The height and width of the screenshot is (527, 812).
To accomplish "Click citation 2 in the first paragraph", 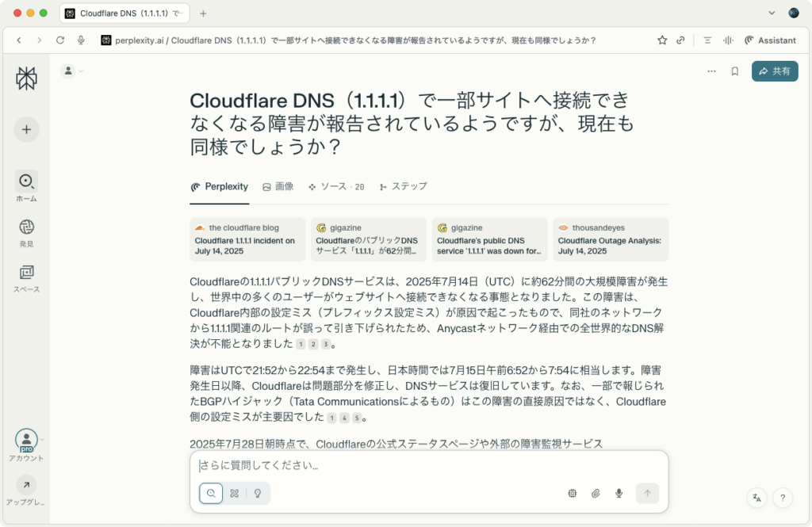I will click(313, 344).
